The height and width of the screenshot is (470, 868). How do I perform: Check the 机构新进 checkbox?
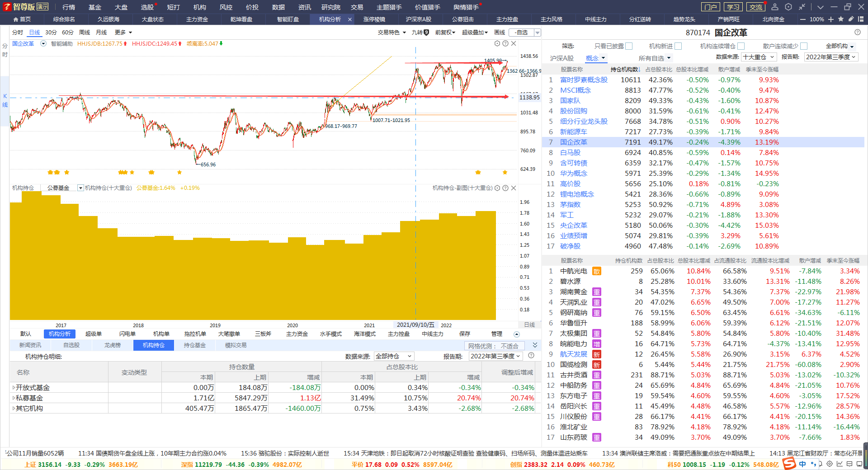678,46
